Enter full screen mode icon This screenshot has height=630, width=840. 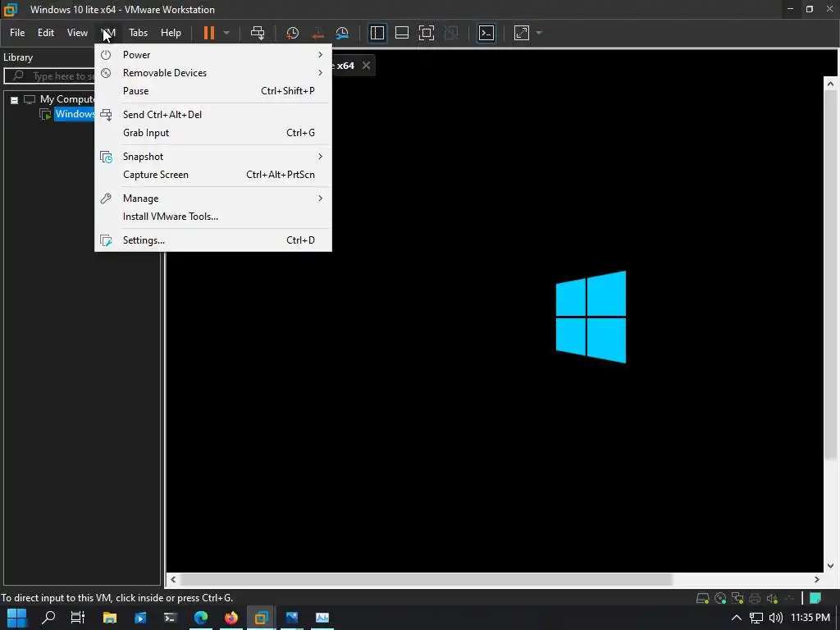(x=427, y=33)
